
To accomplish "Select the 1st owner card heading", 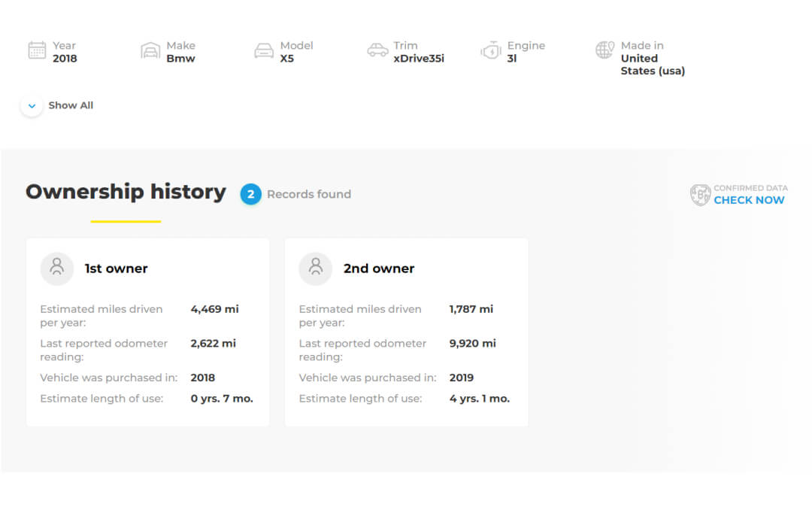I will tap(116, 269).
